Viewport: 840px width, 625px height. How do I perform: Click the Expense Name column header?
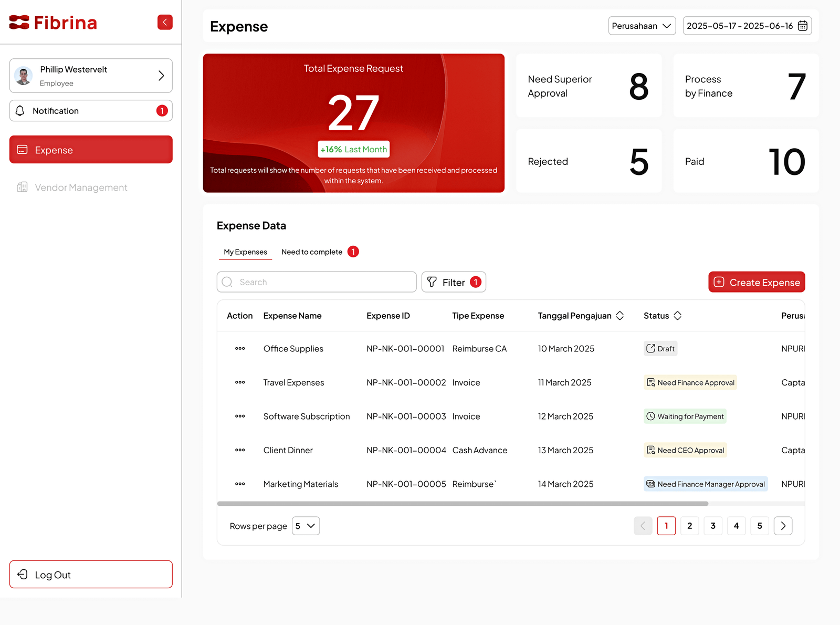point(292,316)
